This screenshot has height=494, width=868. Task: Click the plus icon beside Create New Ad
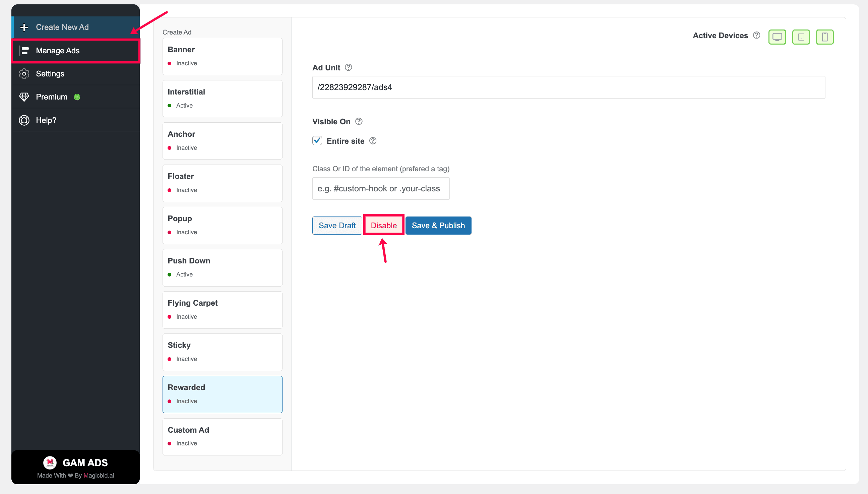[24, 27]
